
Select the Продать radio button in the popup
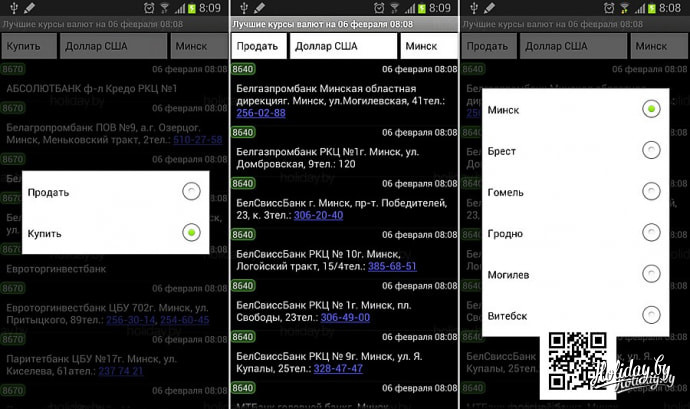pos(191,192)
